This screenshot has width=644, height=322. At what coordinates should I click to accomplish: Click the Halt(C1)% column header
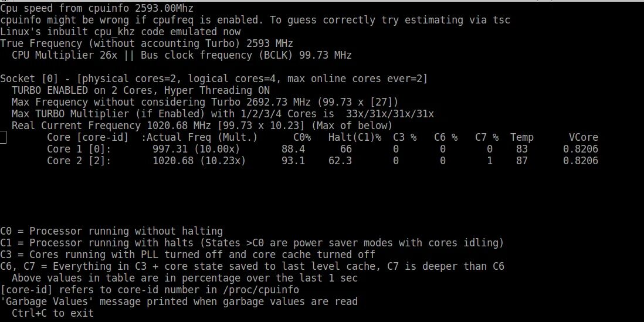pos(354,138)
